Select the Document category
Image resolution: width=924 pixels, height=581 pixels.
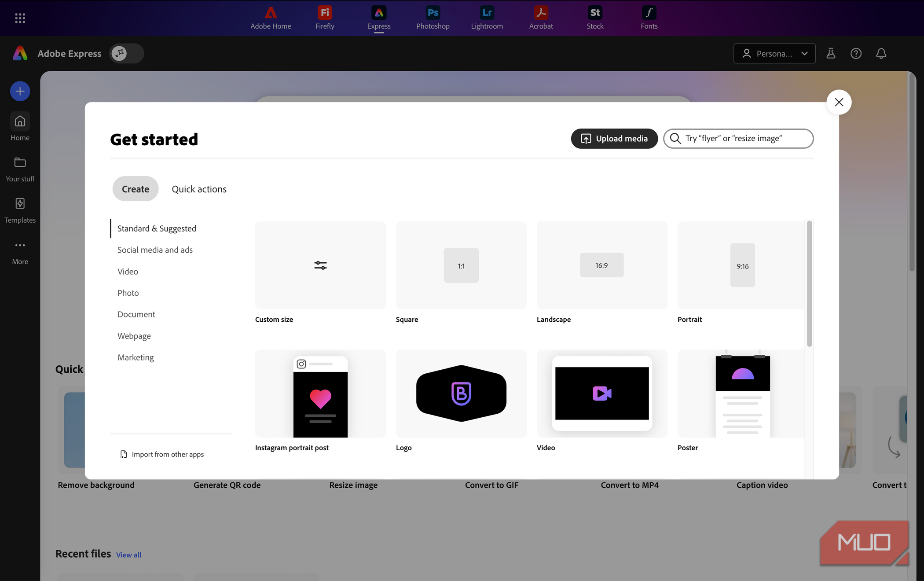point(136,314)
